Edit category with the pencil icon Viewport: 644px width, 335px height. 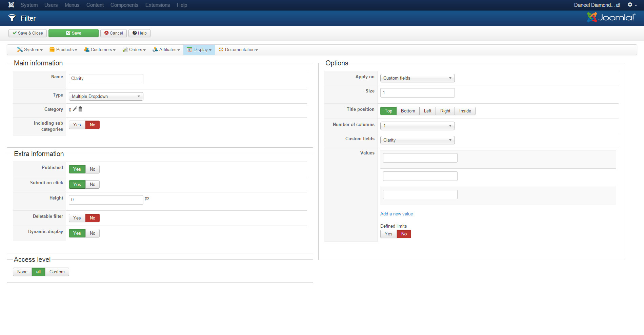point(75,109)
